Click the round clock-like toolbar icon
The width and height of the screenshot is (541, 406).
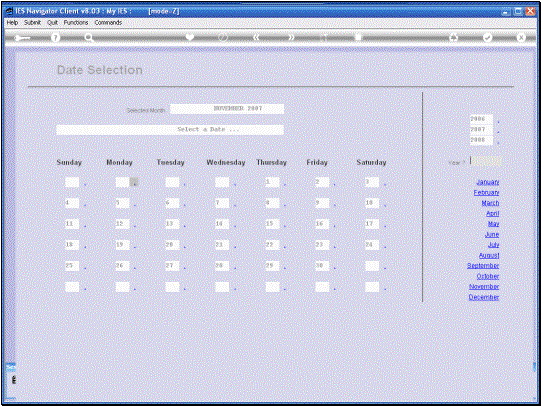click(x=223, y=38)
